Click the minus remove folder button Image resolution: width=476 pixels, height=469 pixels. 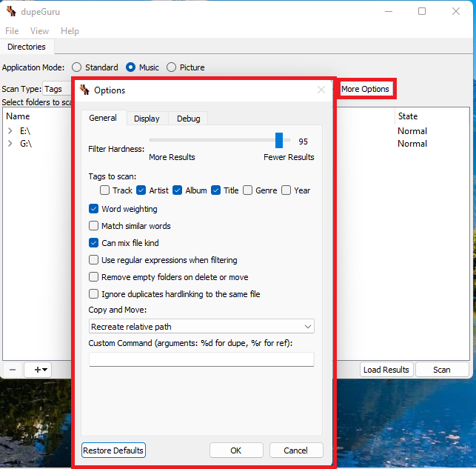click(x=13, y=370)
